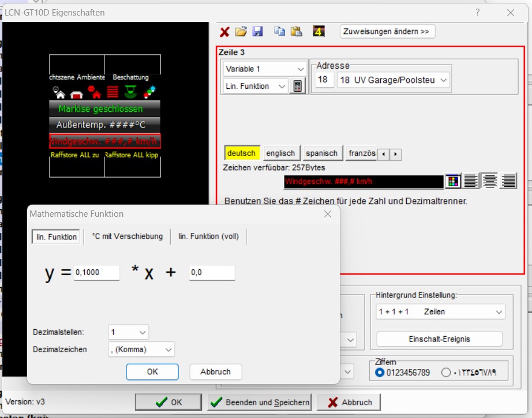Click Zuweisungen ändern button

[x=387, y=32]
